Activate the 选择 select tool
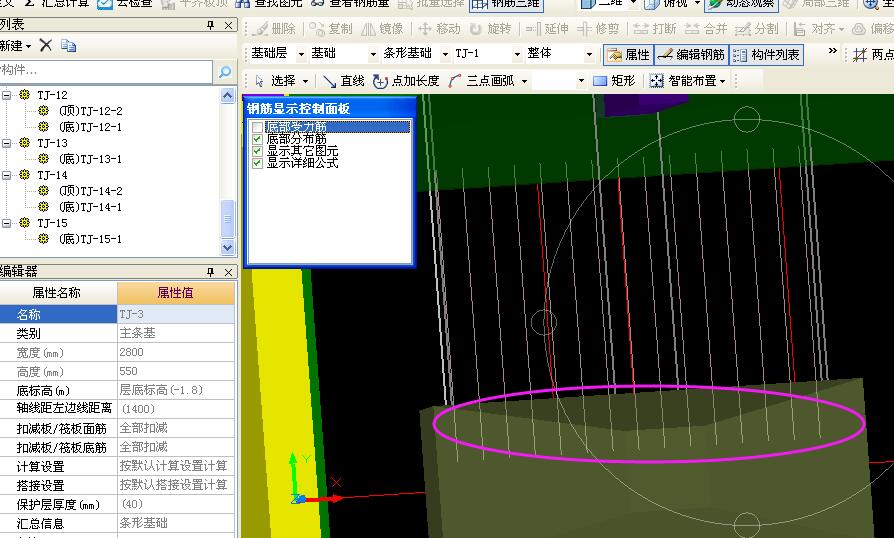Screen dimensions: 894x538 click(x=276, y=81)
